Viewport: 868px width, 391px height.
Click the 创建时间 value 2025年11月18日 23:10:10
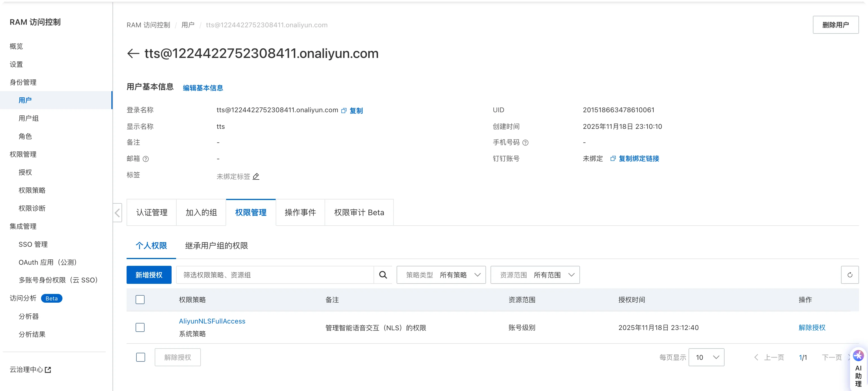click(x=622, y=126)
